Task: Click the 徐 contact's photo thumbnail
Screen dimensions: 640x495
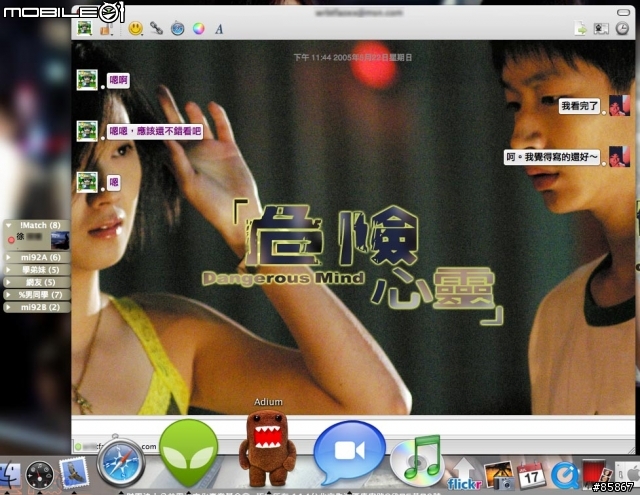Action: click(60, 240)
